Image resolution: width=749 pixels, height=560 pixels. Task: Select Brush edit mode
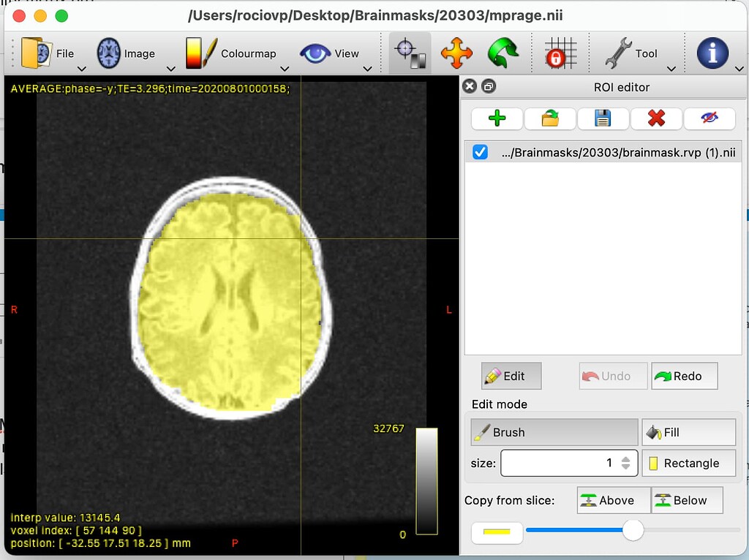point(554,432)
